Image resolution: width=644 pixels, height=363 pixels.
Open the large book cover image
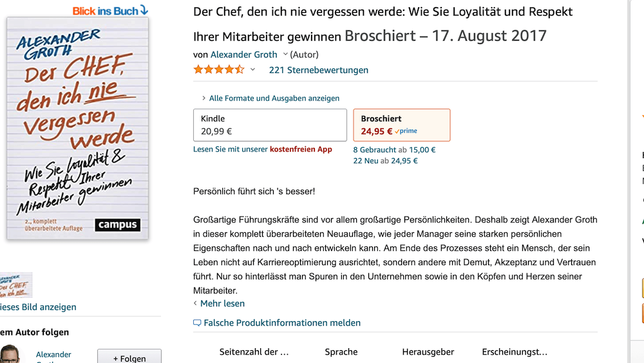[77, 128]
